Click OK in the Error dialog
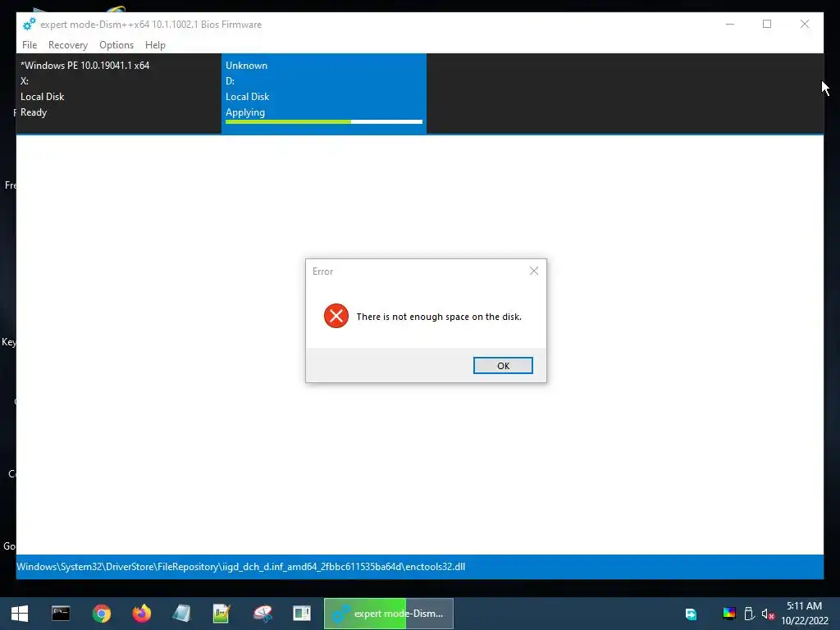The image size is (840, 630). tap(503, 365)
